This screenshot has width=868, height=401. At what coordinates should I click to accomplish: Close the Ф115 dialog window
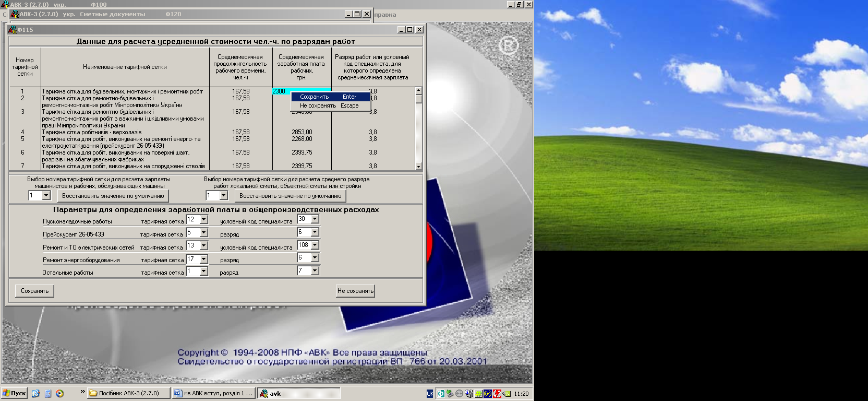(x=419, y=30)
